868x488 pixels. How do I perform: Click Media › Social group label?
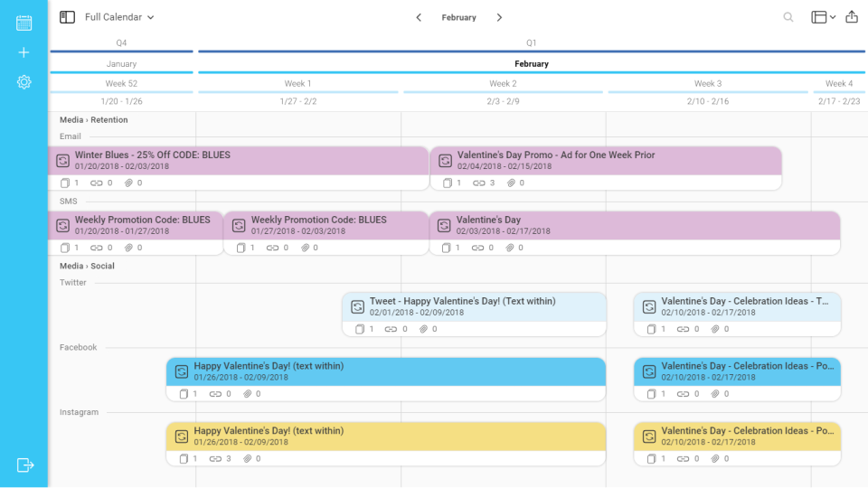click(87, 266)
